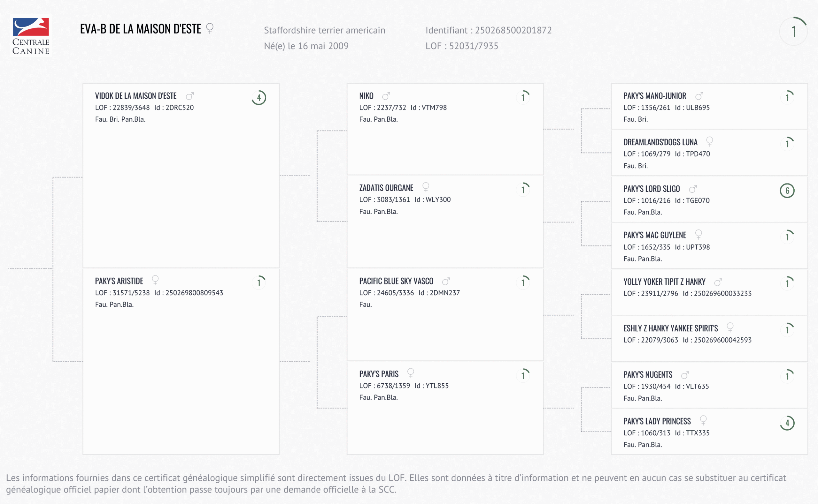Click the female symbol beside EVA-B title
818x504 pixels.
[210, 28]
